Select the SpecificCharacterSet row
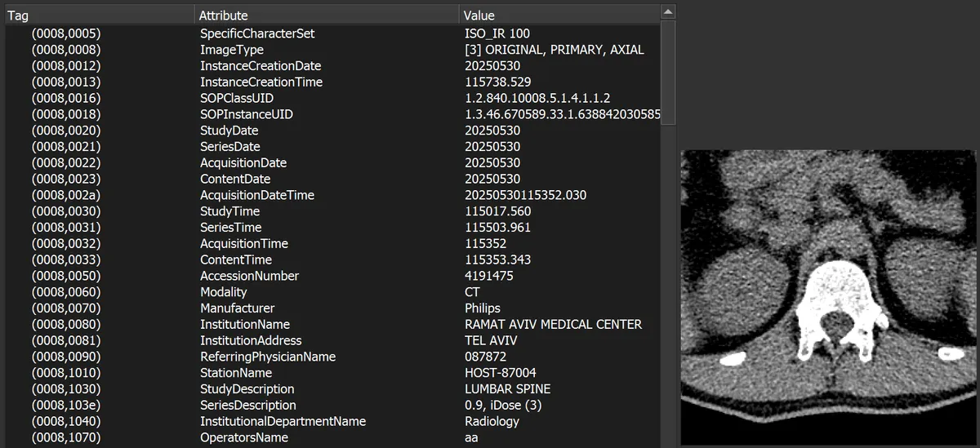 (x=332, y=33)
